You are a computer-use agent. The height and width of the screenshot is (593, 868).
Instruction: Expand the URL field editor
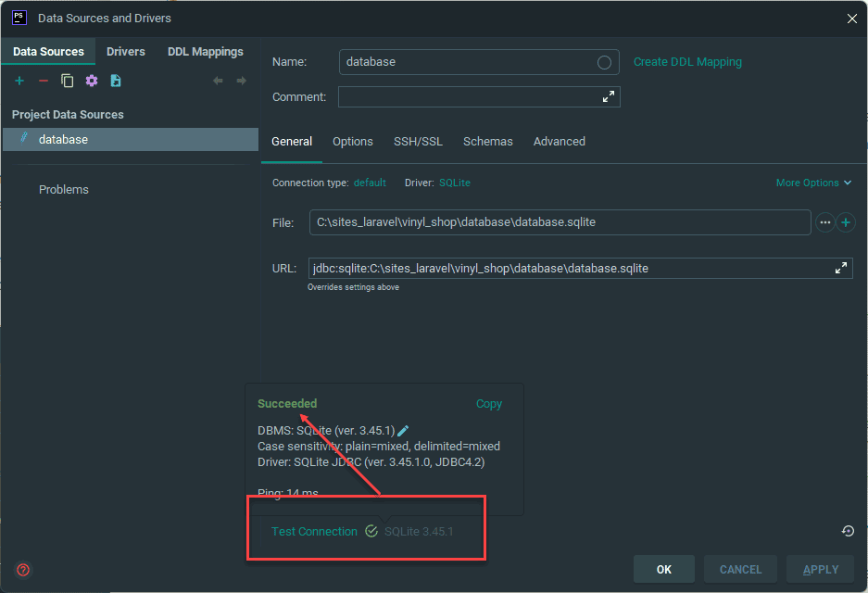click(841, 268)
